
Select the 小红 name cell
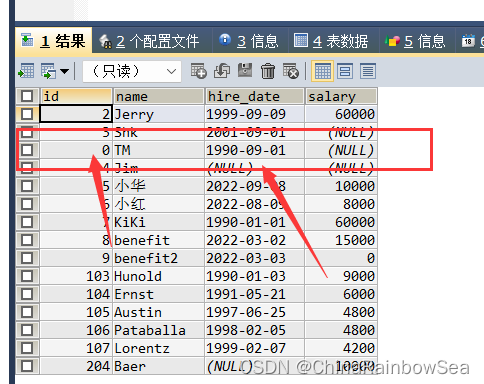(159, 204)
